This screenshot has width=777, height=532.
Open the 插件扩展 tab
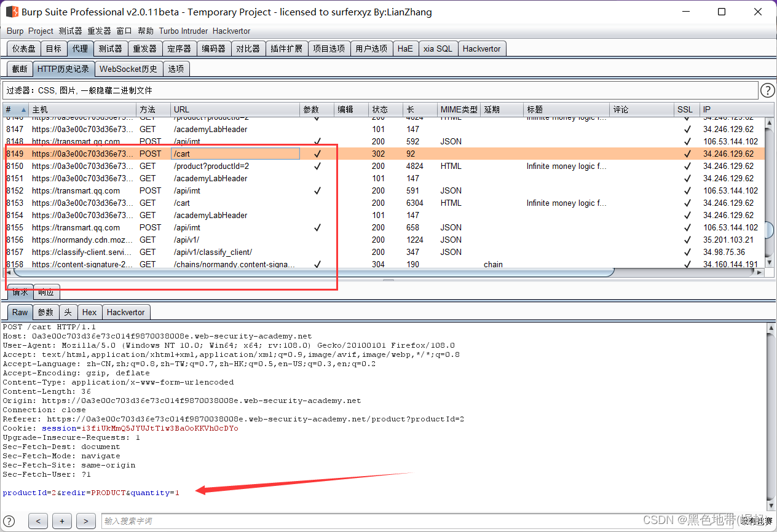286,49
